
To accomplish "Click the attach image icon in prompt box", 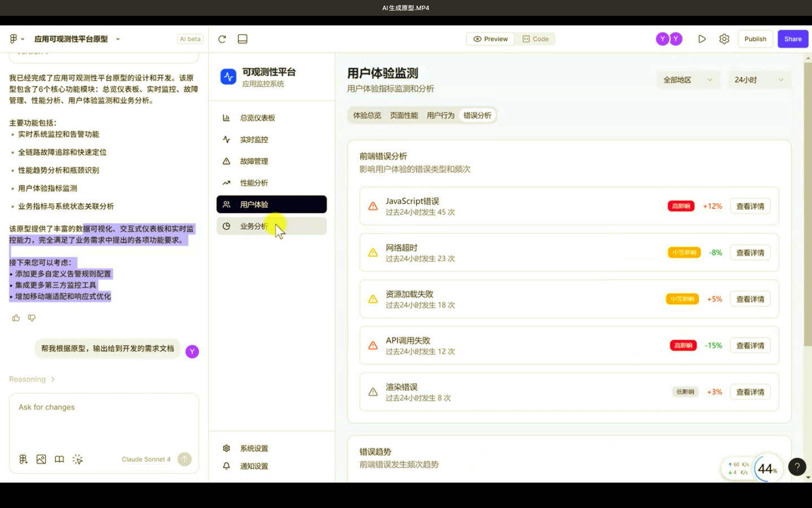I will 41,459.
